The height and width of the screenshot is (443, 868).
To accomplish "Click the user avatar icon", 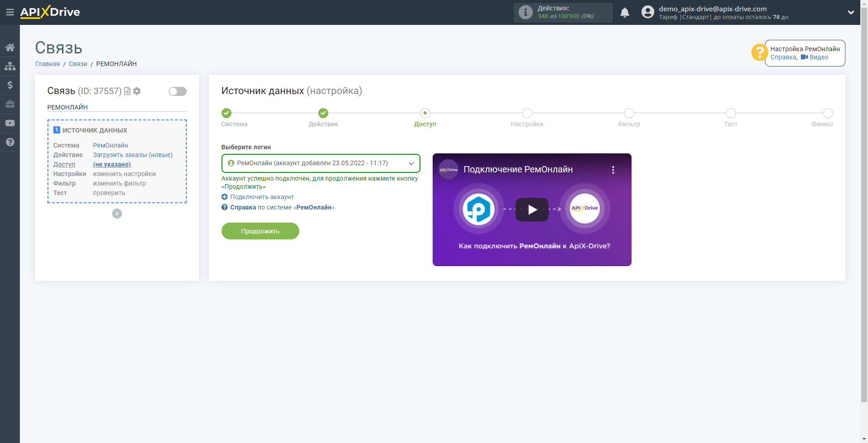I will click(x=648, y=12).
